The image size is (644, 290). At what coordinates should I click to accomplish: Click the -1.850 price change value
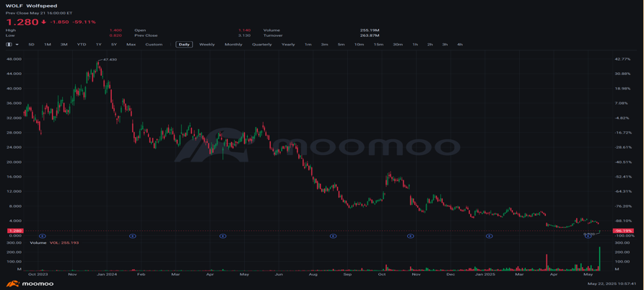tap(59, 22)
